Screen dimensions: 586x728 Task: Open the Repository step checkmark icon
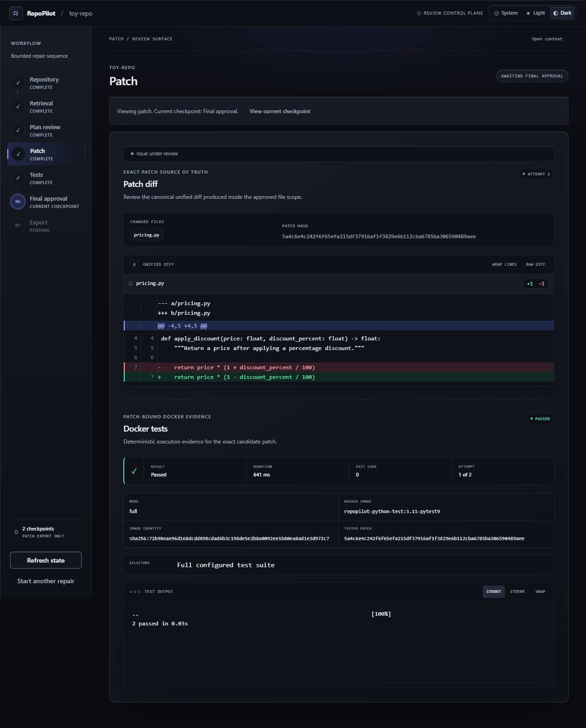click(18, 82)
